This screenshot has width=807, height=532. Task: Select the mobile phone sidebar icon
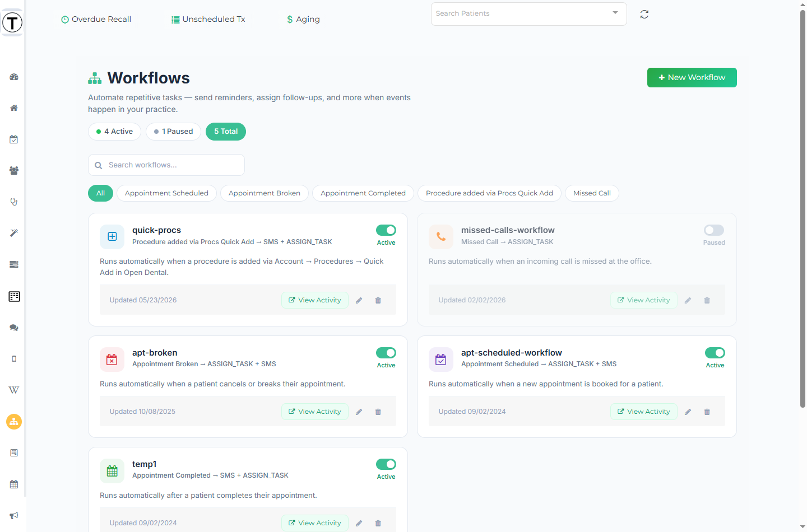pos(14,359)
